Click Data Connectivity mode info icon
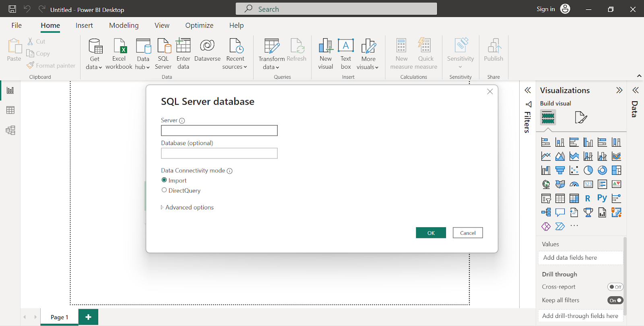The height and width of the screenshot is (326, 644). (229, 171)
